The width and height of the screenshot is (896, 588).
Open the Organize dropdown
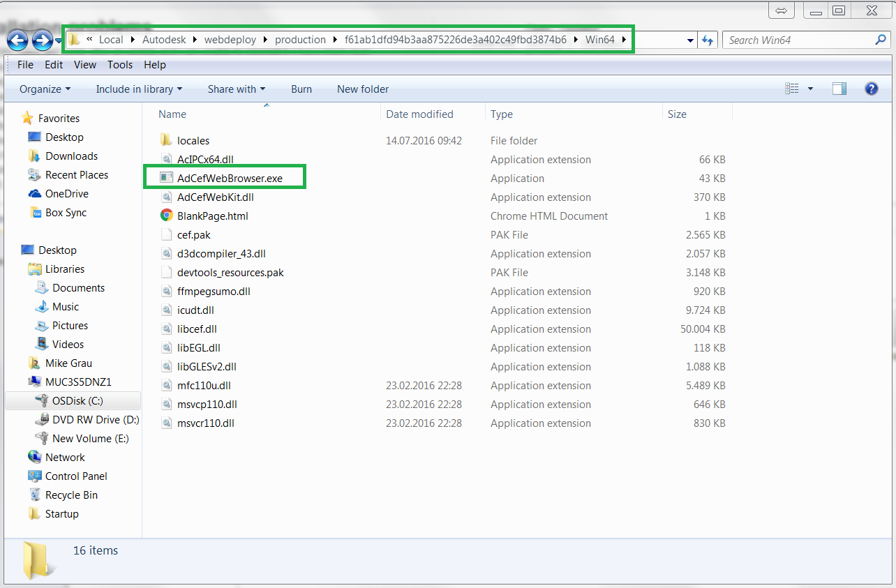point(45,89)
